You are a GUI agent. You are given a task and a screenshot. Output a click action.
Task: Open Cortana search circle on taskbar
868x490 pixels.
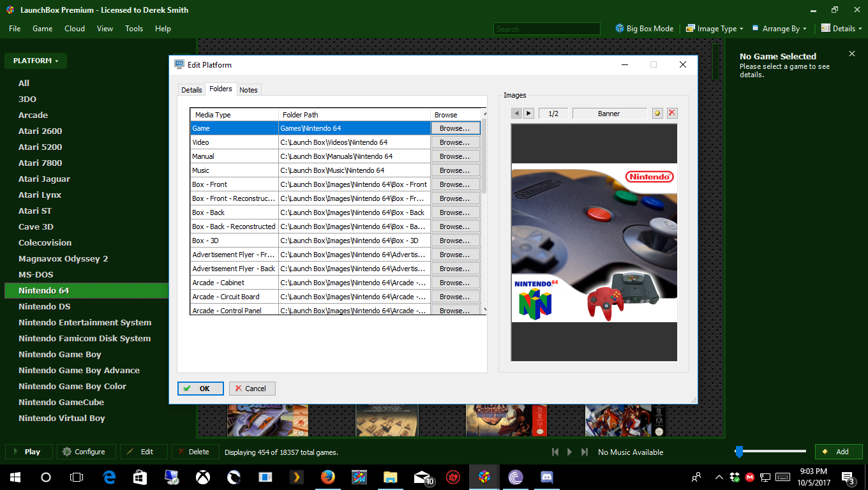[46, 477]
